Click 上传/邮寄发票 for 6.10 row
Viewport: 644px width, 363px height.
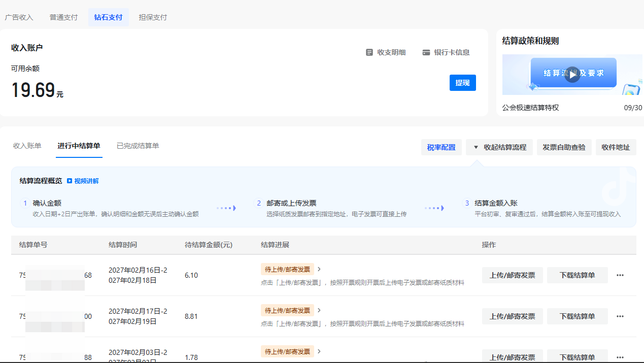(x=512, y=275)
